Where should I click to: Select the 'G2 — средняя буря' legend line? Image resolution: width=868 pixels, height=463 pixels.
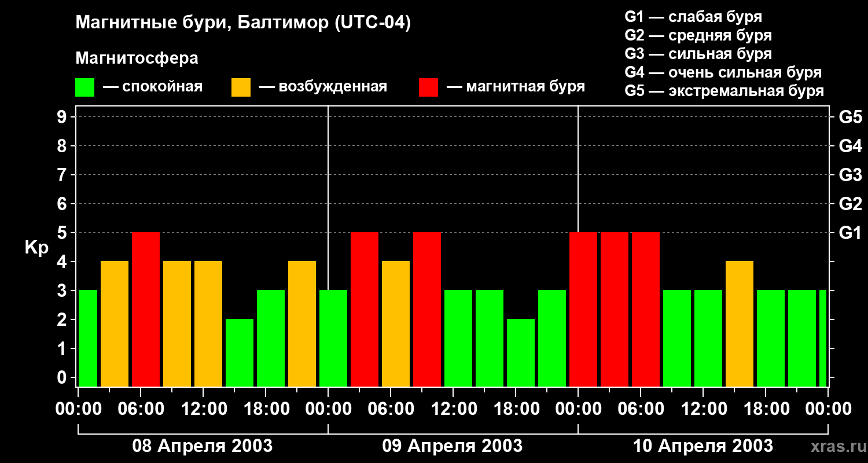tap(698, 35)
